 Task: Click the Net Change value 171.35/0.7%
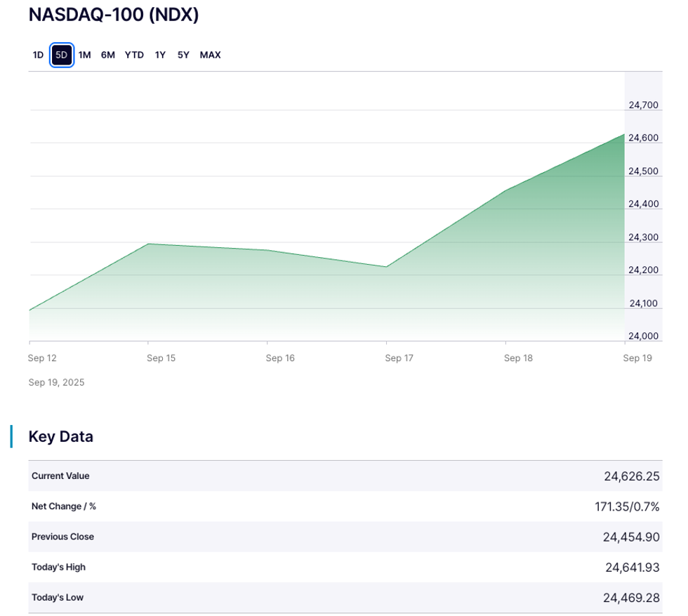pos(626,506)
